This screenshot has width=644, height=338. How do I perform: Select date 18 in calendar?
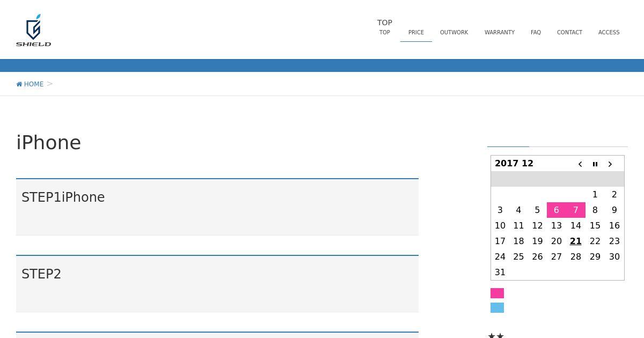click(x=518, y=241)
